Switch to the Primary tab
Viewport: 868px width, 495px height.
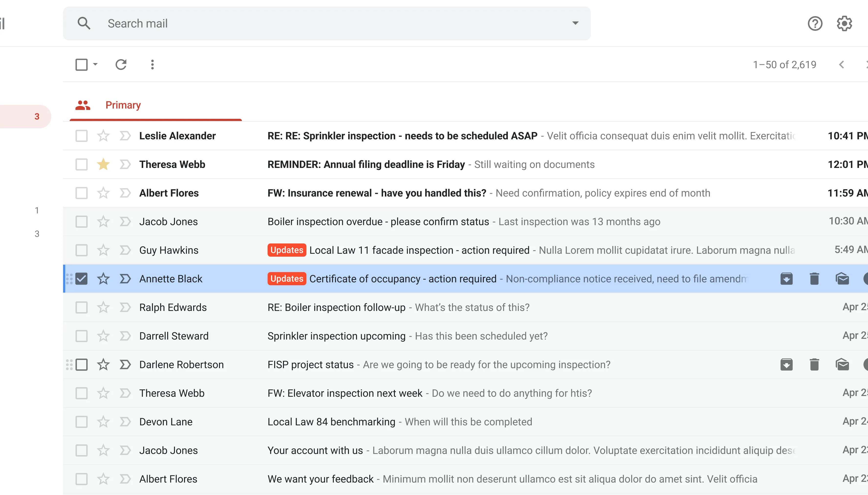(x=123, y=105)
